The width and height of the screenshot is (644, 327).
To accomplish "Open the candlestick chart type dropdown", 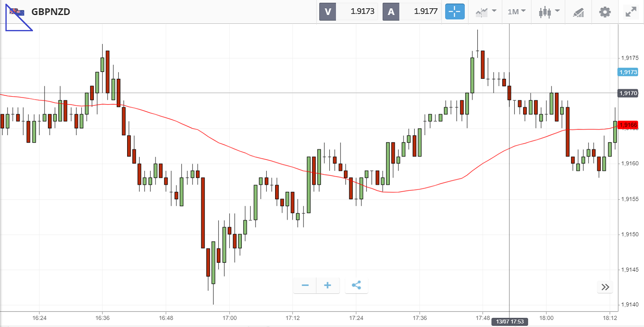I will tap(549, 12).
